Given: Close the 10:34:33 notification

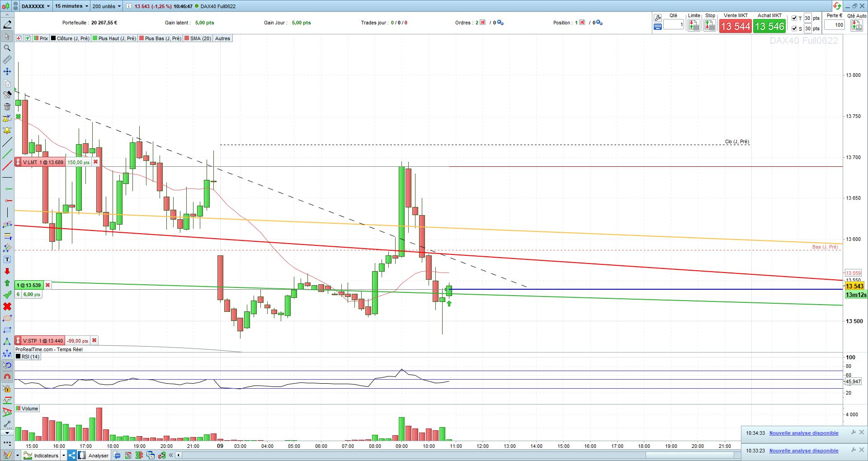Looking at the screenshot, I should point(861,433).
